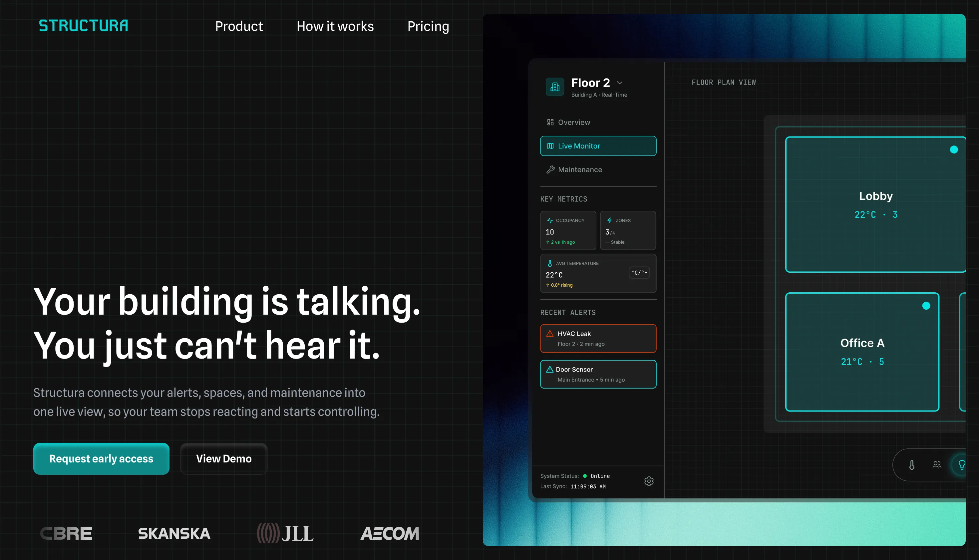Screen dimensions: 979x560
Task: Click the '0.8° rising' trend text
Action: (x=559, y=285)
